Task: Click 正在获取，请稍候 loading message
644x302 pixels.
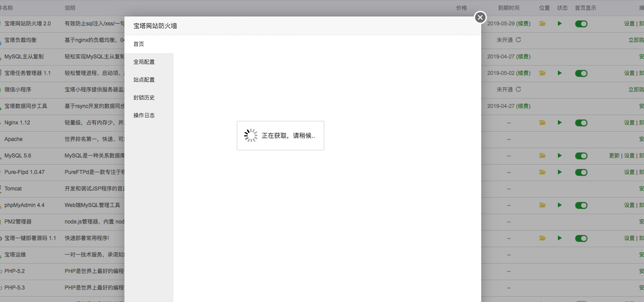Action: coord(288,136)
